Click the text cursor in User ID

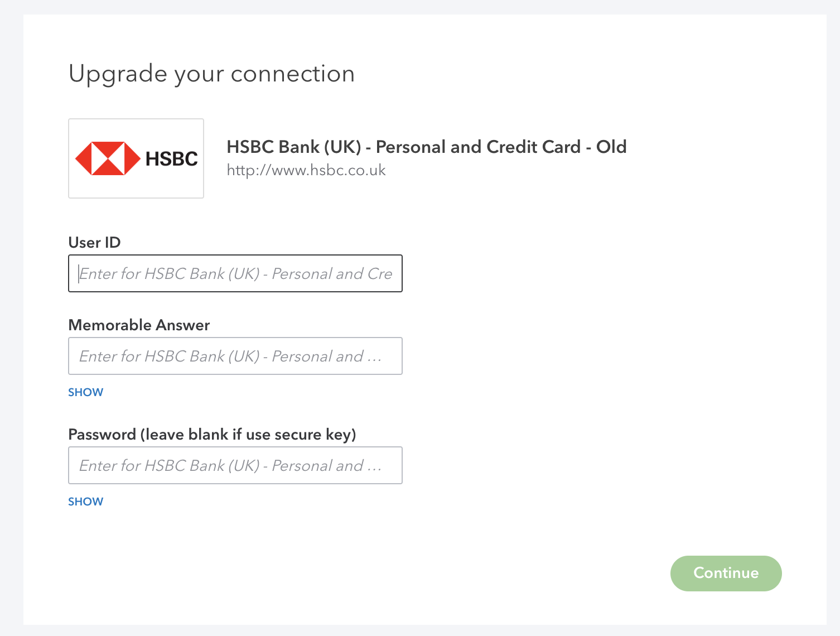[x=79, y=273]
